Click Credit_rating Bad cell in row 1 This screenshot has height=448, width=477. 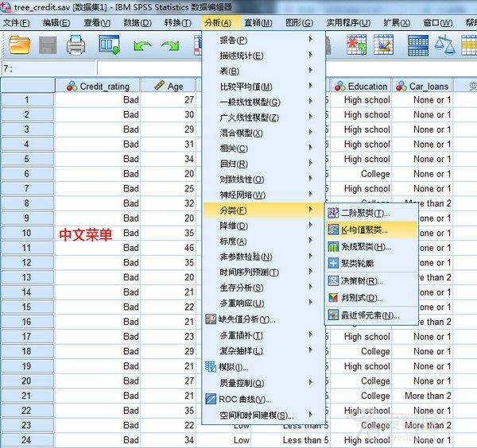[x=98, y=100]
